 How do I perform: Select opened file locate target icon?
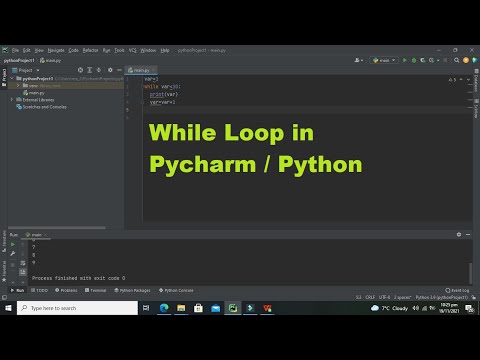(x=80, y=70)
